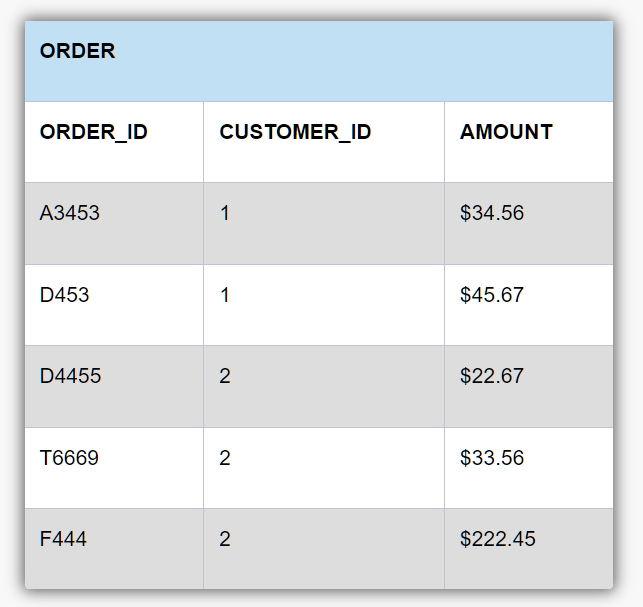This screenshot has width=643, height=607.
Task: Click order ID cell T6669
Action: tap(114, 468)
